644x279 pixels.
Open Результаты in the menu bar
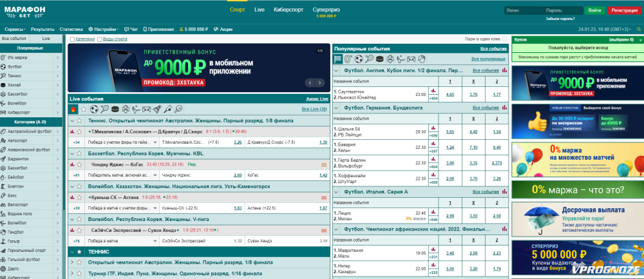(43, 30)
